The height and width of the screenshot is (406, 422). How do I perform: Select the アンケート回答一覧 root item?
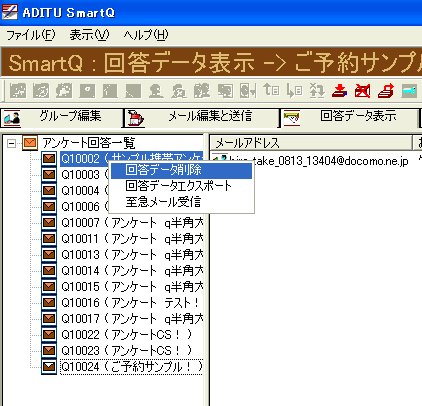point(89,143)
